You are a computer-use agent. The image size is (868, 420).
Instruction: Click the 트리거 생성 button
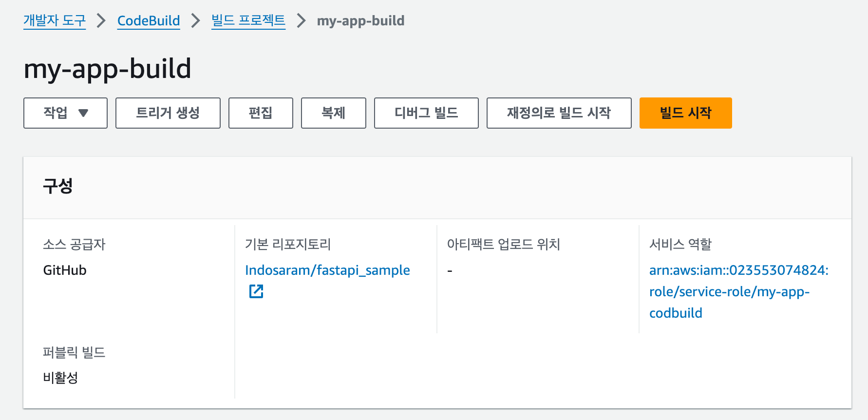[x=168, y=113]
